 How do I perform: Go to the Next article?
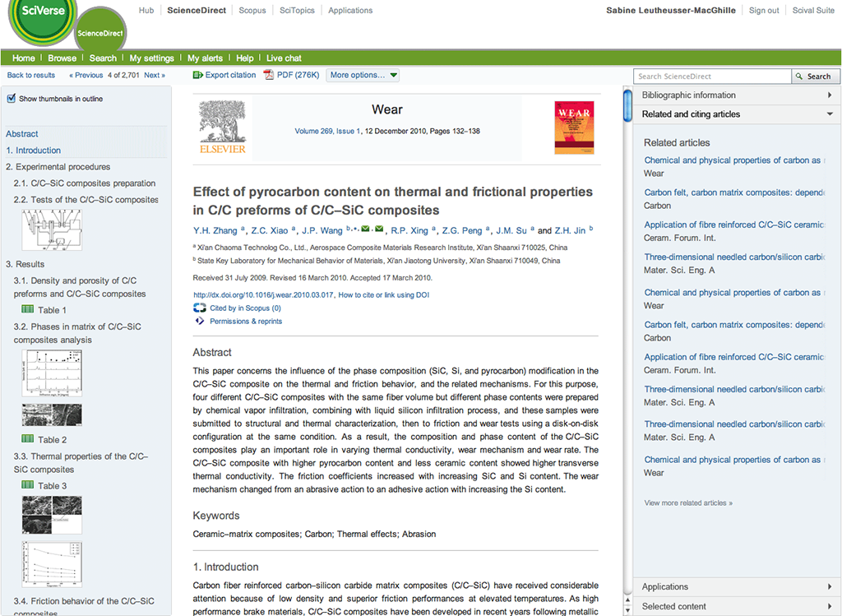pyautogui.click(x=155, y=75)
